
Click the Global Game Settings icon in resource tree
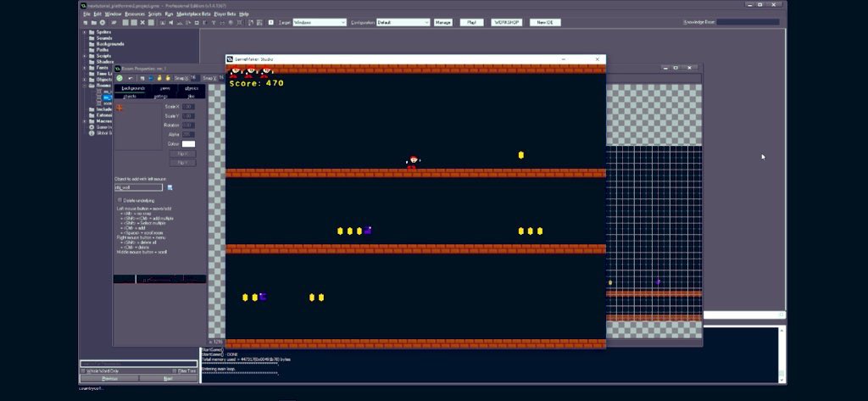(x=92, y=133)
